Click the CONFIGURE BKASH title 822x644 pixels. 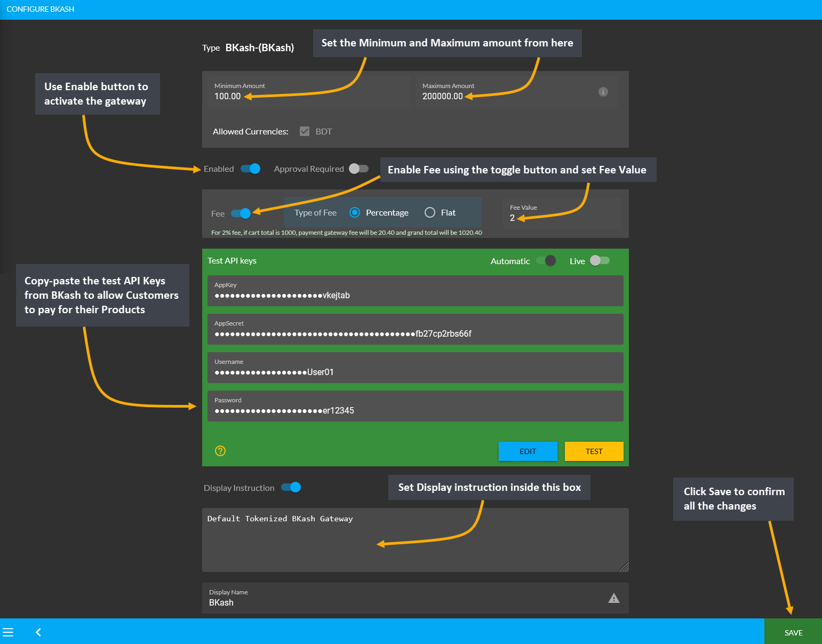pyautogui.click(x=41, y=9)
